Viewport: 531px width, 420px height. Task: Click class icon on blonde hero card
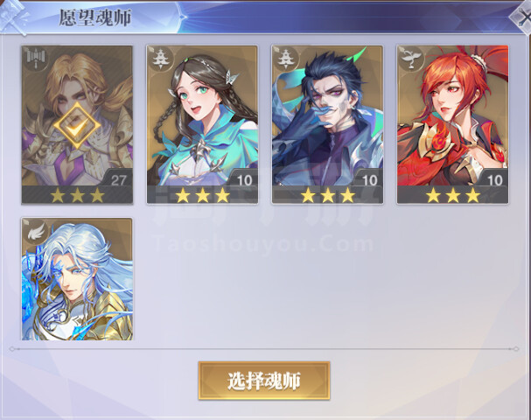36,59
